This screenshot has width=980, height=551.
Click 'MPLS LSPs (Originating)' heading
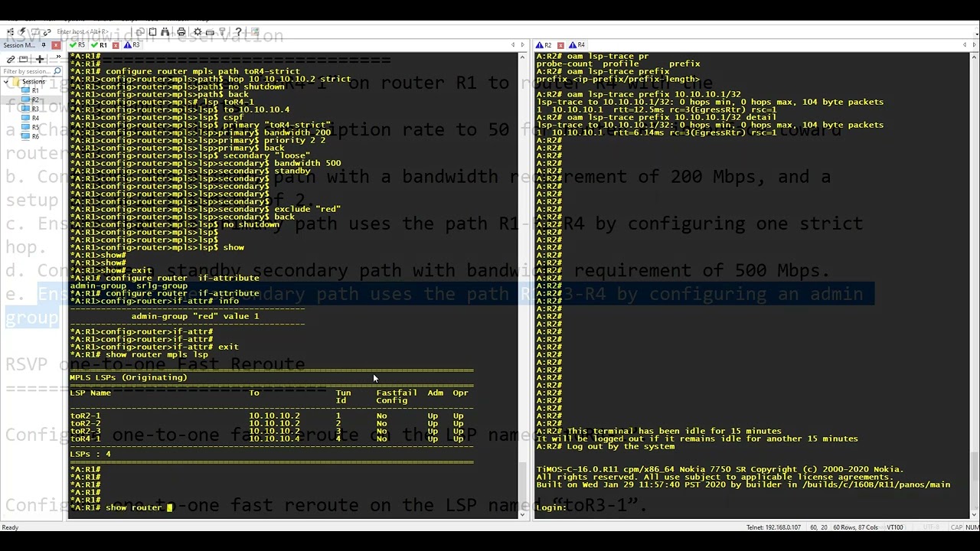(129, 377)
